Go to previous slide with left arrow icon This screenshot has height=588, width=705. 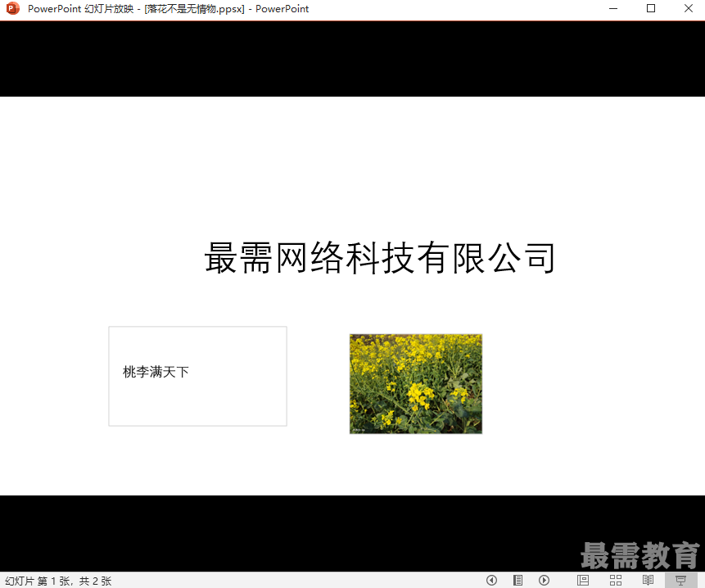coord(491,581)
